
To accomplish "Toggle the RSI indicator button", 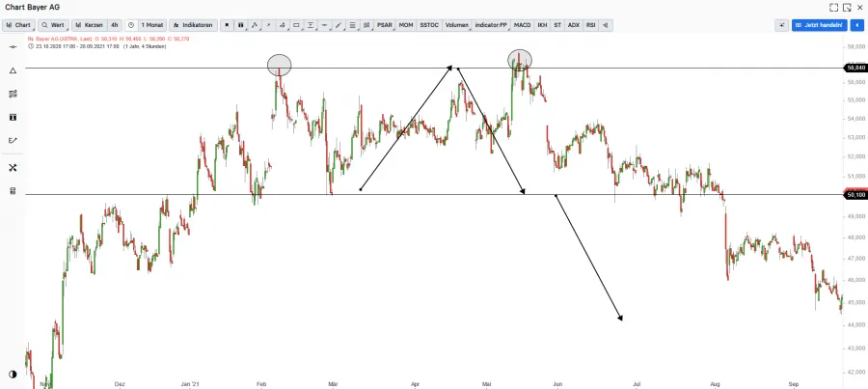I will tap(590, 25).
